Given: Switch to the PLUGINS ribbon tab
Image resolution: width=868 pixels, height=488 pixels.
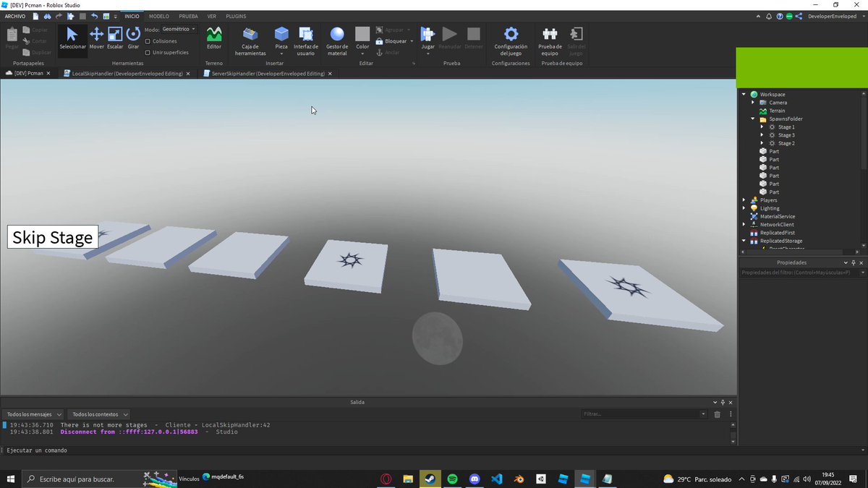Looking at the screenshot, I should click(x=236, y=16).
